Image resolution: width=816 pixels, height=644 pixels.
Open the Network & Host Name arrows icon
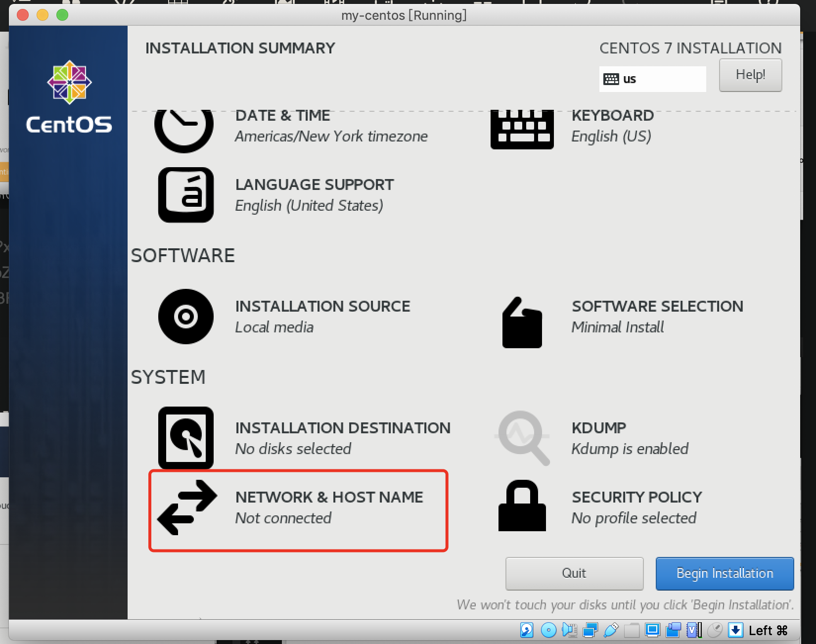[187, 507]
